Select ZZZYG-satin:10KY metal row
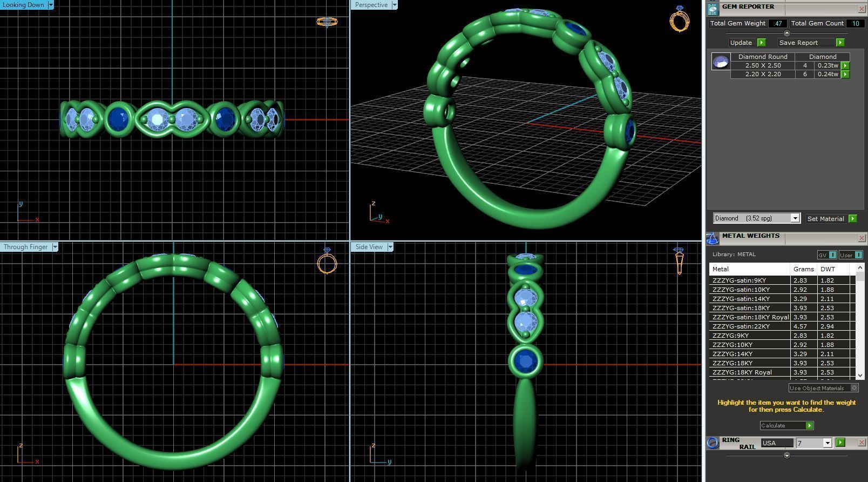The width and height of the screenshot is (868, 482). coord(782,290)
